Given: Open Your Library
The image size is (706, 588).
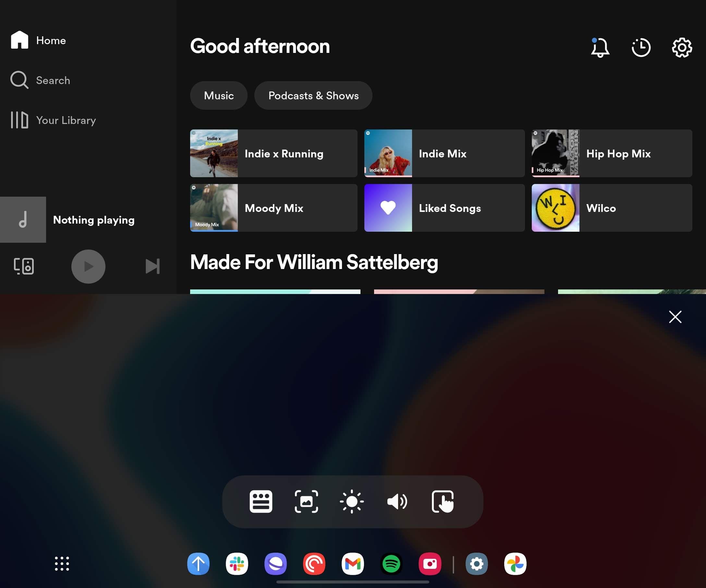Looking at the screenshot, I should [x=54, y=120].
